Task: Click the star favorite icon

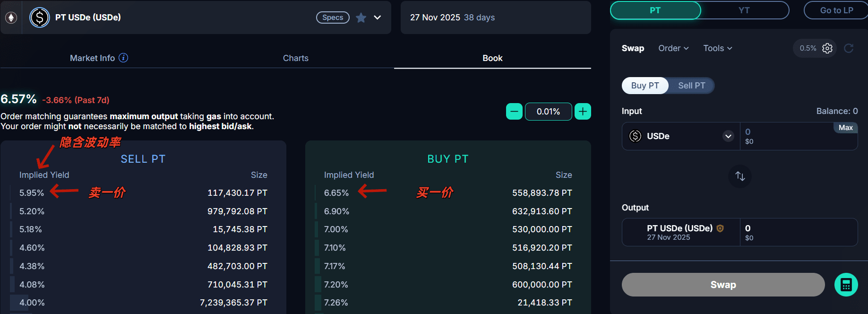Action: point(361,17)
